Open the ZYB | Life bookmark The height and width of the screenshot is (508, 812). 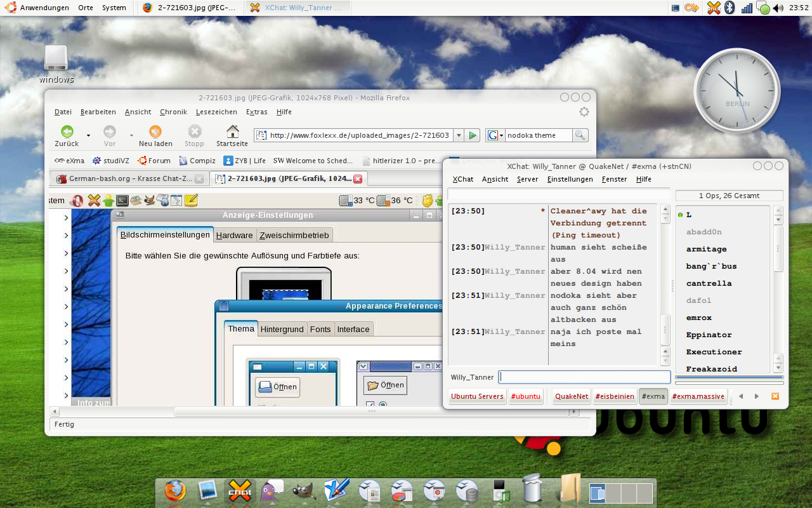(x=245, y=161)
